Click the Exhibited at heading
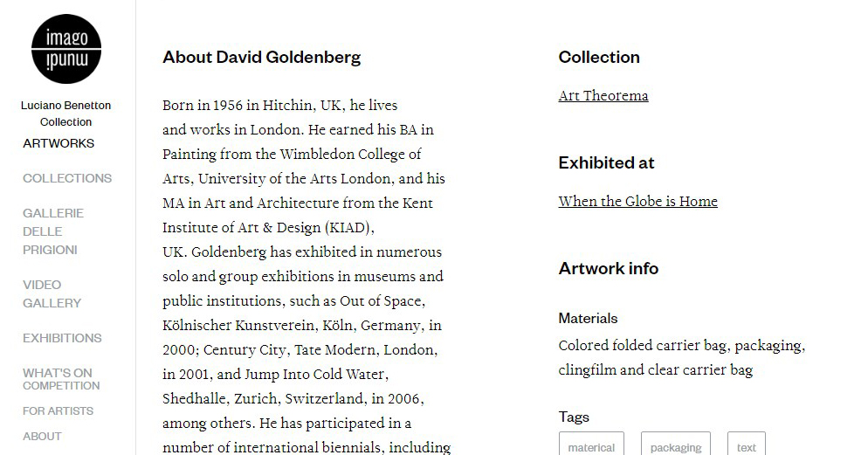The width and height of the screenshot is (868, 455). [x=606, y=162]
